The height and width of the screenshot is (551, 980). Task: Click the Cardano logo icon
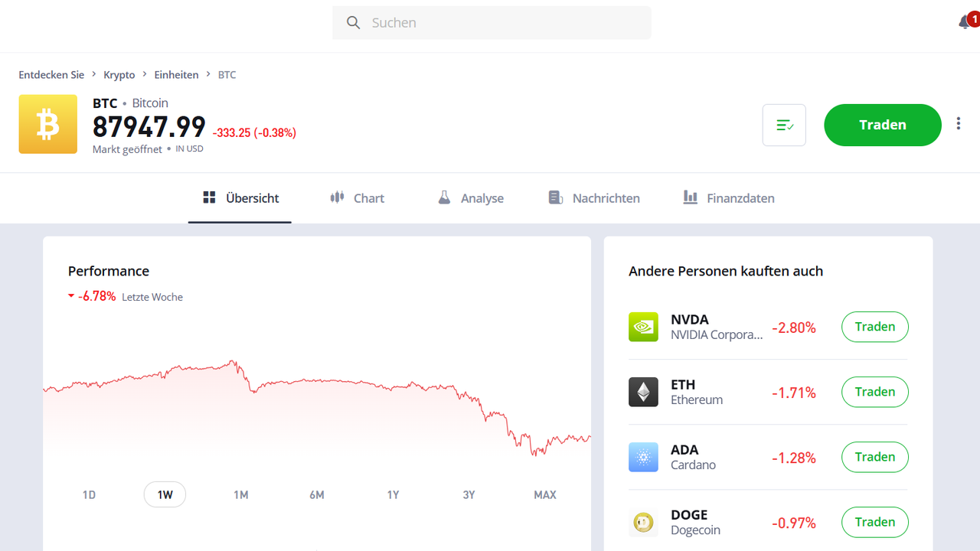[643, 457]
